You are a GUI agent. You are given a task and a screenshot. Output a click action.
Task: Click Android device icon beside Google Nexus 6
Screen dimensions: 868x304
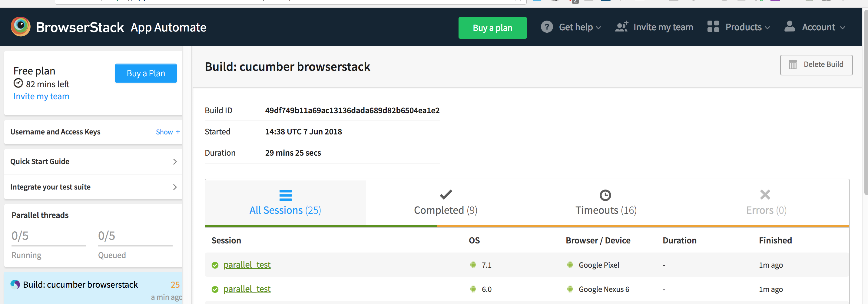pyautogui.click(x=570, y=289)
